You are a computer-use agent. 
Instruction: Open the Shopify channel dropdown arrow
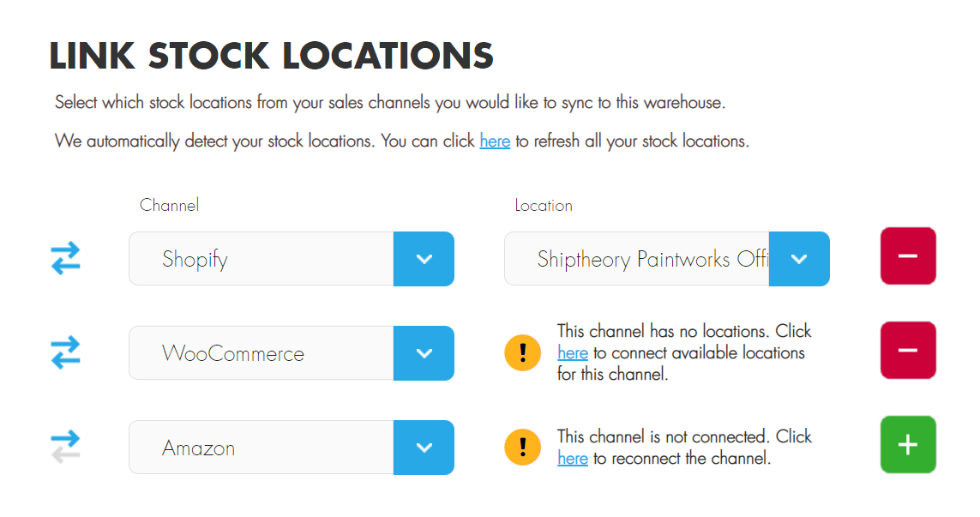click(x=424, y=259)
